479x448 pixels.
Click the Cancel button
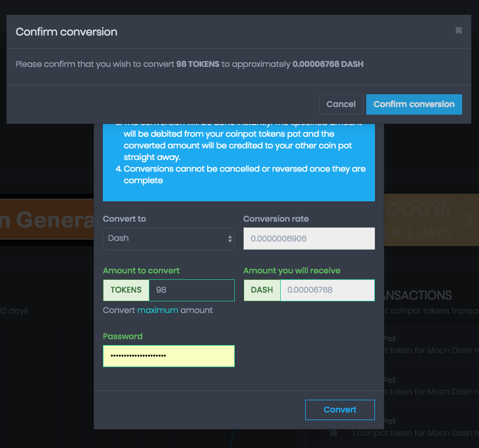click(x=341, y=104)
